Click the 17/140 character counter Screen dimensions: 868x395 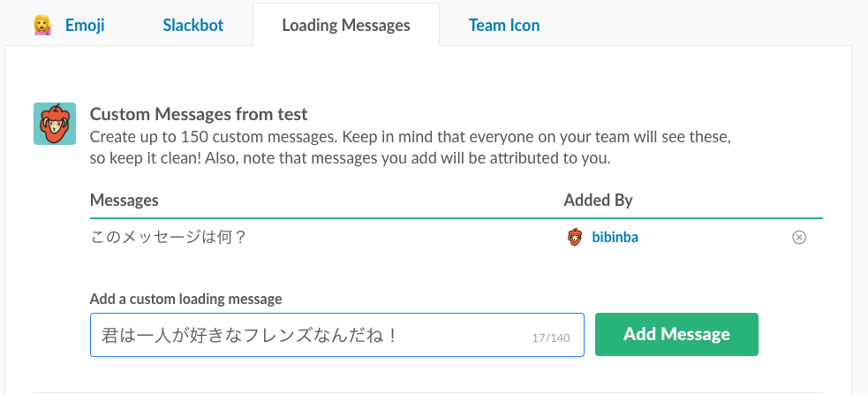551,338
